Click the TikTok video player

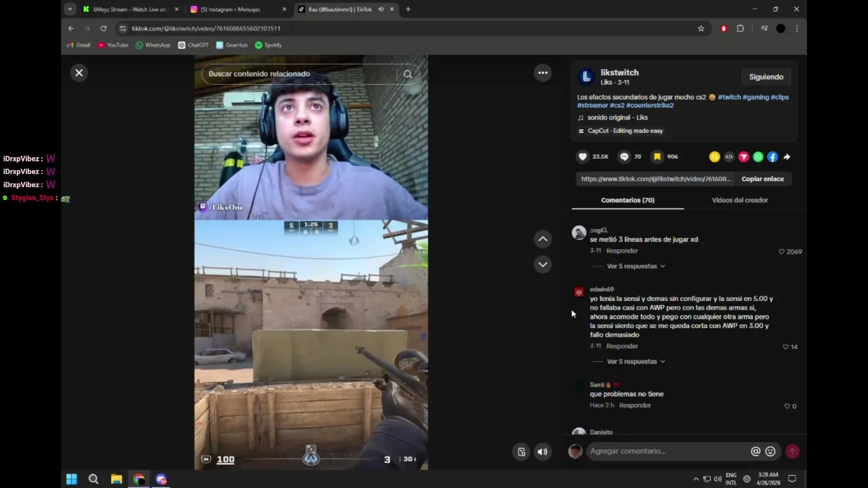311,263
